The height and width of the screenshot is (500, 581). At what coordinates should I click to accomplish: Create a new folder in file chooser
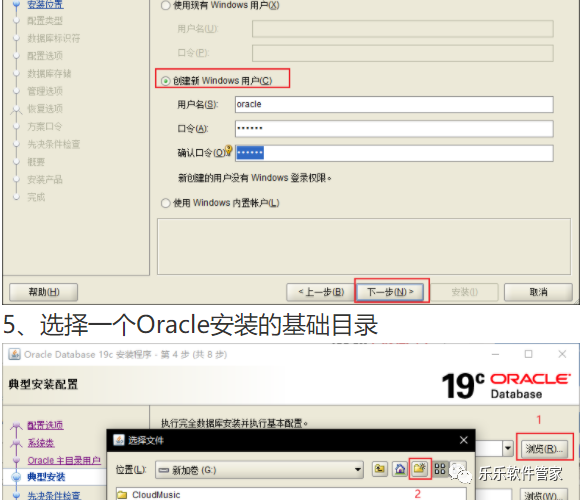coord(420,469)
